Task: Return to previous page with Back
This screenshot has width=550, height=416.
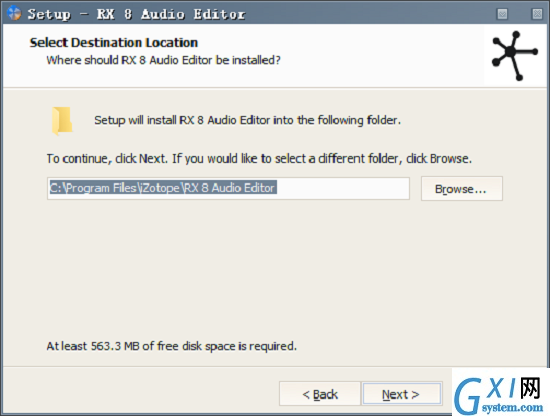Action: pos(320,394)
